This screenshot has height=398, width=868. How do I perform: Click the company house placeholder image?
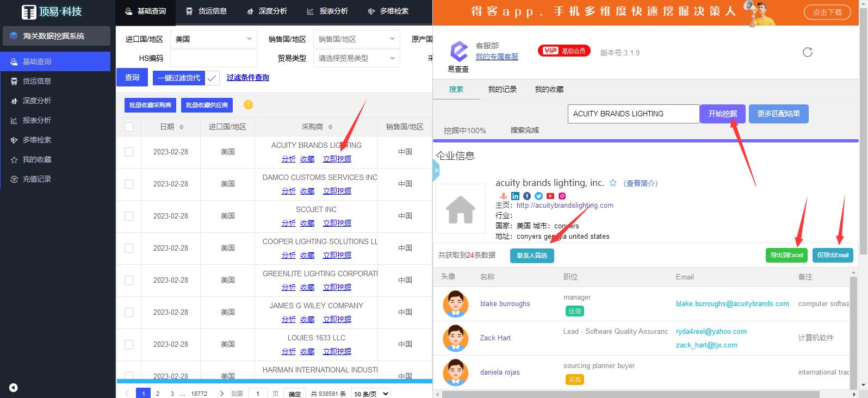(x=461, y=209)
